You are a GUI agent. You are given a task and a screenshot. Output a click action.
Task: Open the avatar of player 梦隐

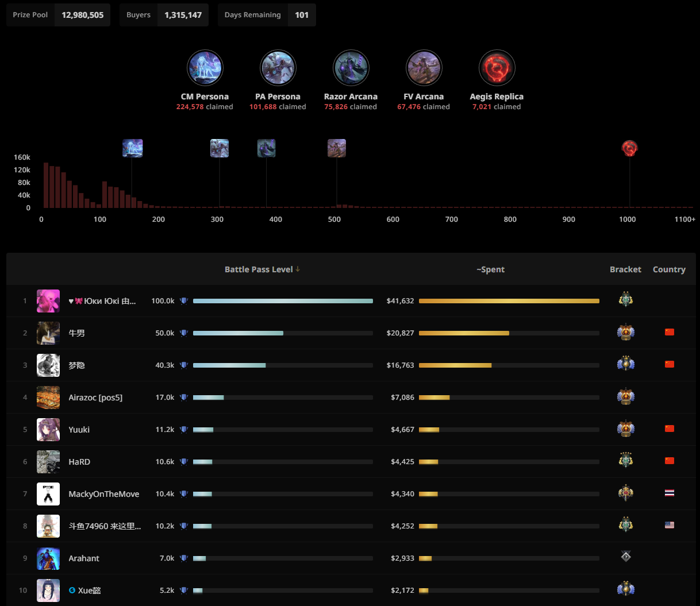click(48, 365)
